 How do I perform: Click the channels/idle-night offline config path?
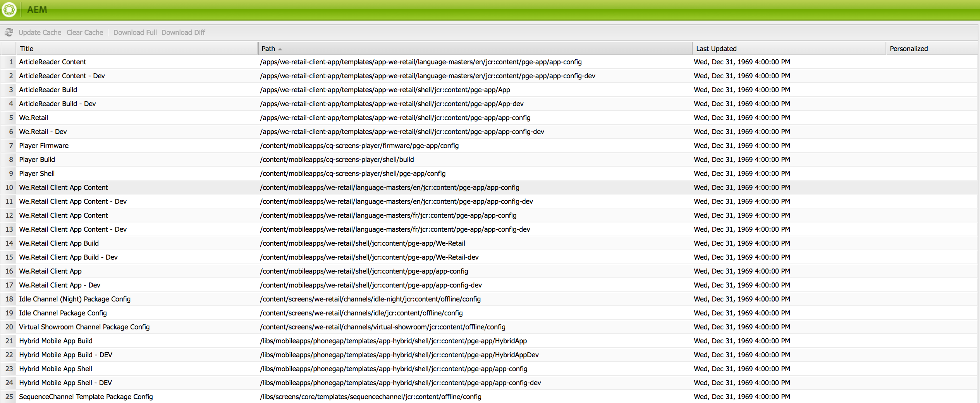[x=370, y=299]
